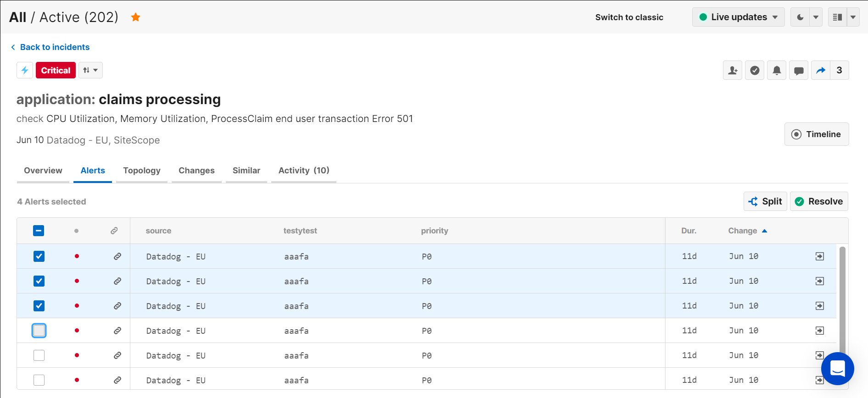Click the blue share arrow icon
This screenshot has width=868, height=398.
[820, 70]
